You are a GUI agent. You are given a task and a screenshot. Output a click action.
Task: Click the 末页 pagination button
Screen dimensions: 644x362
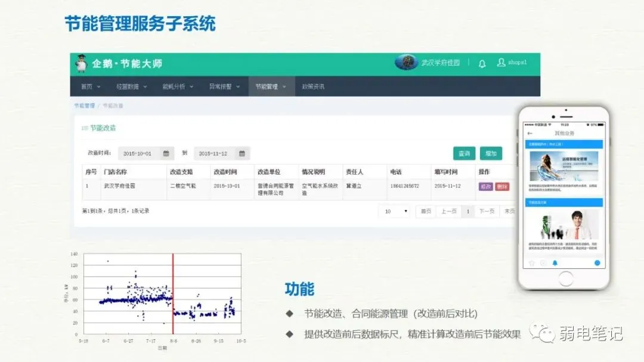point(509,211)
